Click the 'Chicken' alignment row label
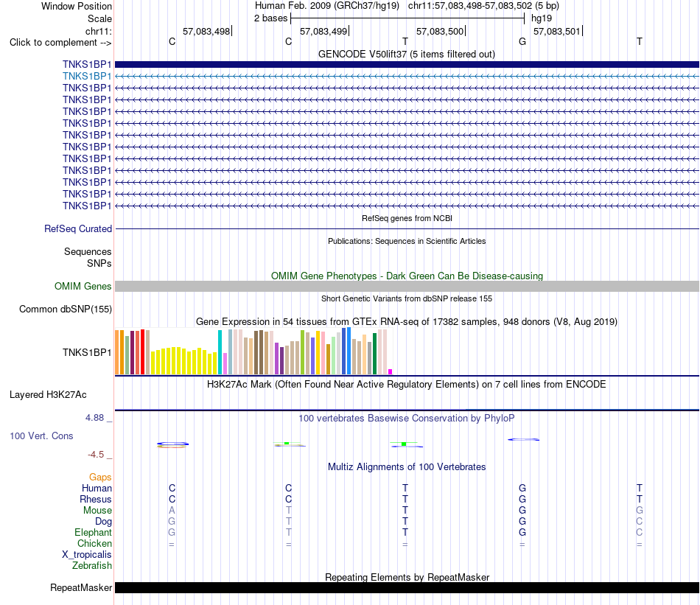Viewport: 700px width, 605px height. [x=94, y=543]
